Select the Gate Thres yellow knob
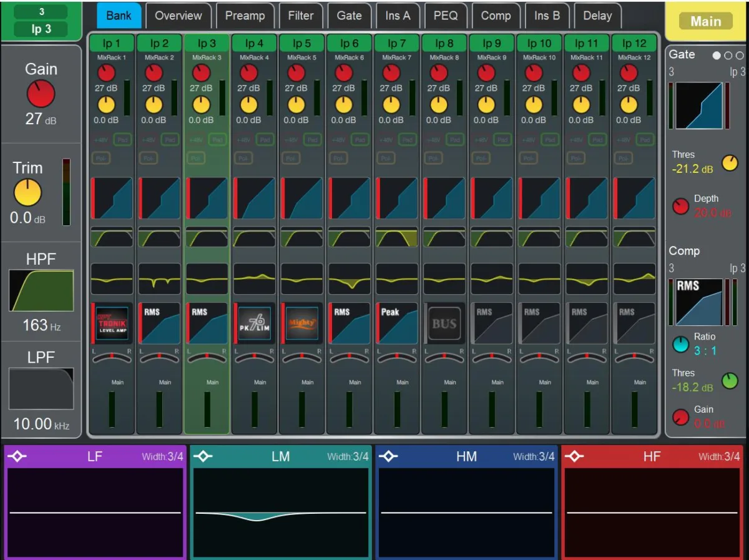This screenshot has height=560, width=749. click(729, 163)
